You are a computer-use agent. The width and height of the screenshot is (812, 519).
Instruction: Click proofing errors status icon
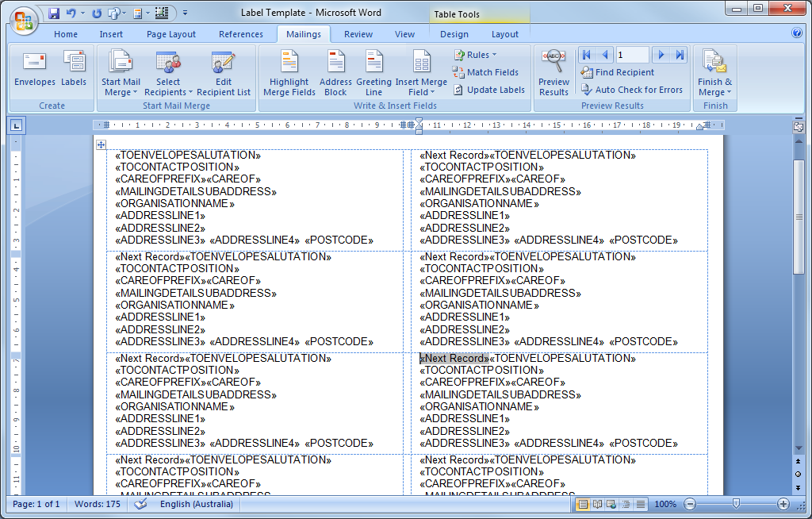(140, 504)
